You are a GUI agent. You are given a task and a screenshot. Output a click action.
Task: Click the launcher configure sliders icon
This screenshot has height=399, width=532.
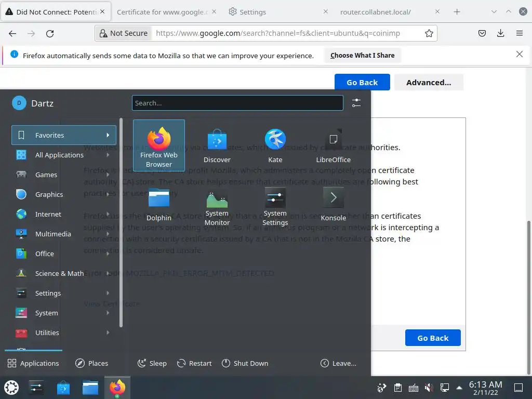pyautogui.click(x=356, y=103)
